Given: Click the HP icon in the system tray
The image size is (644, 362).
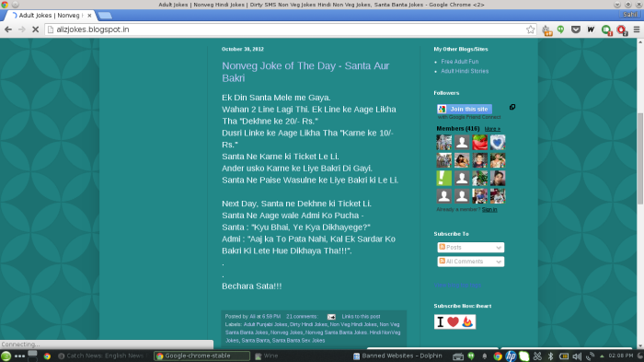Looking at the screenshot, I should [511, 356].
